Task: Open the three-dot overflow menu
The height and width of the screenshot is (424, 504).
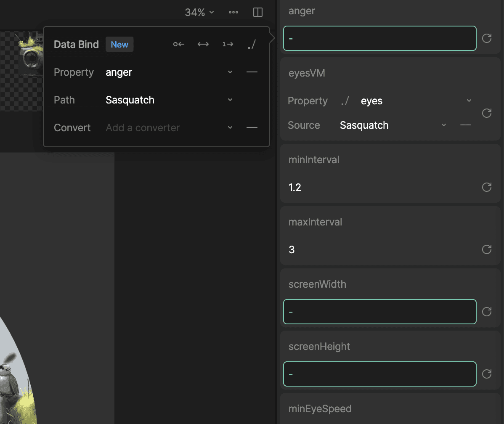Action: click(x=233, y=12)
